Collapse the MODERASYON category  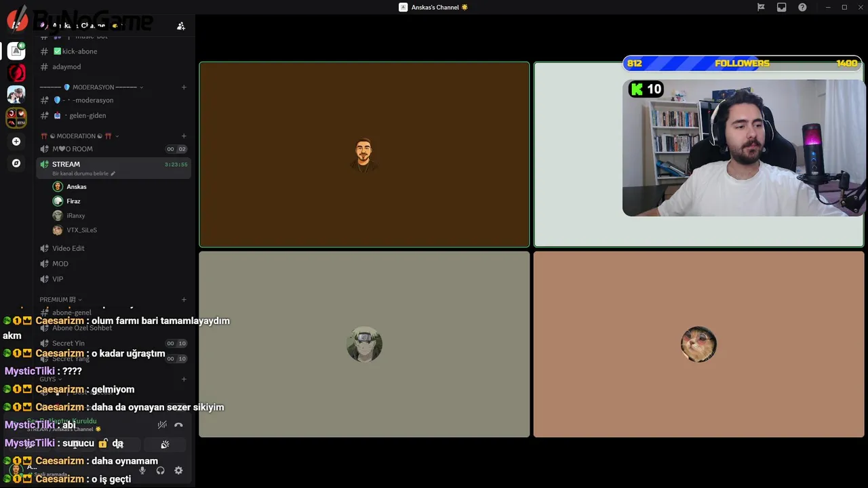click(x=91, y=87)
